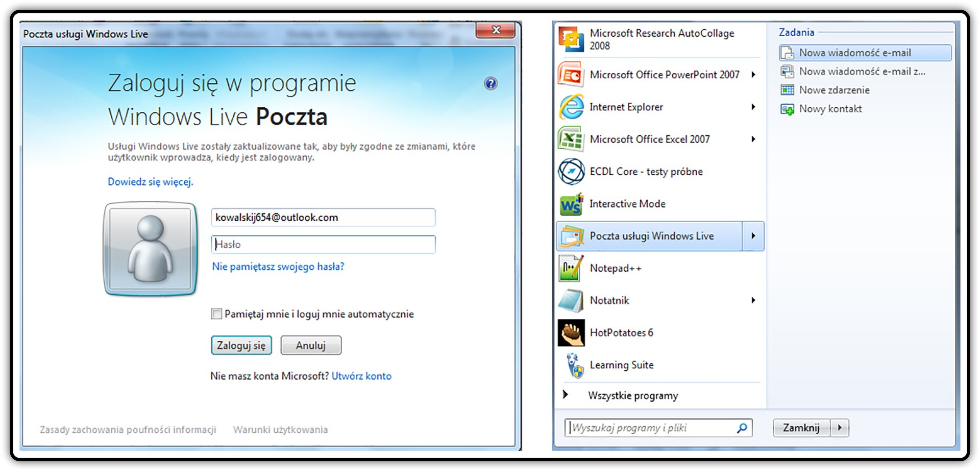Click the Zamknij shutdown button
The width and height of the screenshot is (980, 471).
[x=801, y=428]
